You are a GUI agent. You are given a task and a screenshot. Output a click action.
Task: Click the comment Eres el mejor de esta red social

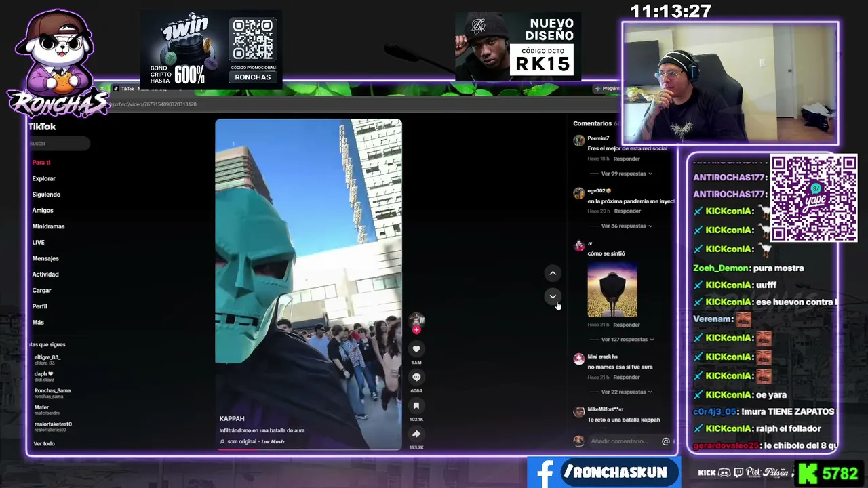627,148
